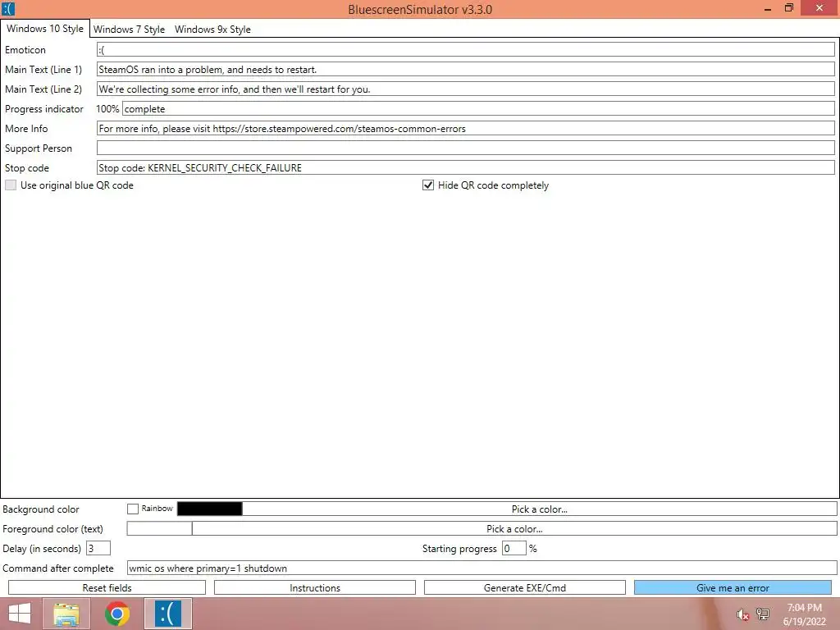This screenshot has width=840, height=630.
Task: Close the BluescreenSimulator window
Action: pyautogui.click(x=819, y=8)
